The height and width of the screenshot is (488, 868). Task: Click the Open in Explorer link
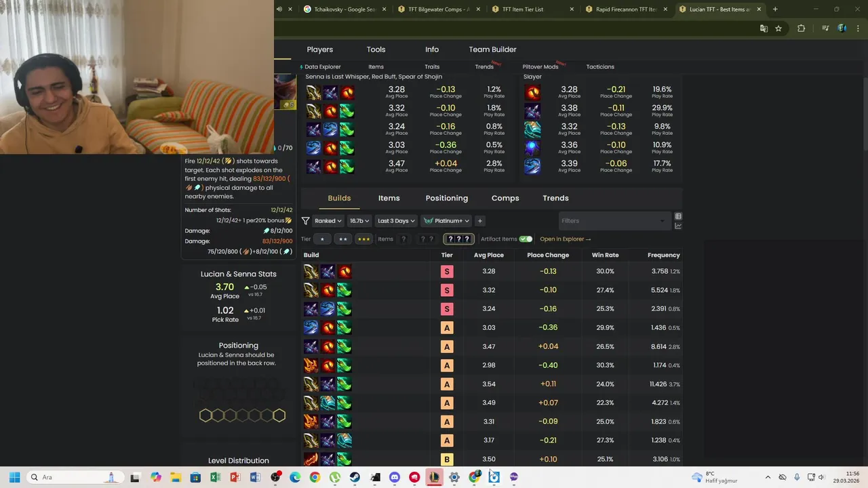click(566, 239)
